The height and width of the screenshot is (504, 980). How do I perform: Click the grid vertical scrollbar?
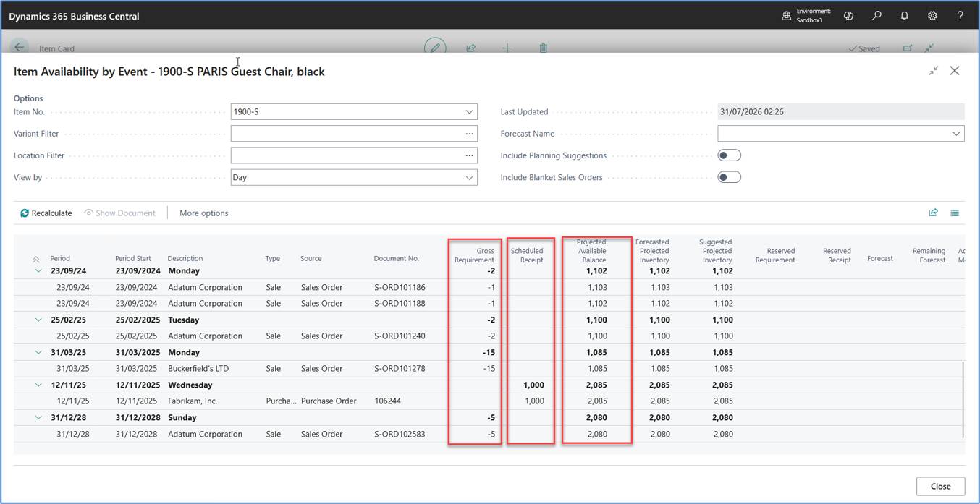pos(963,399)
